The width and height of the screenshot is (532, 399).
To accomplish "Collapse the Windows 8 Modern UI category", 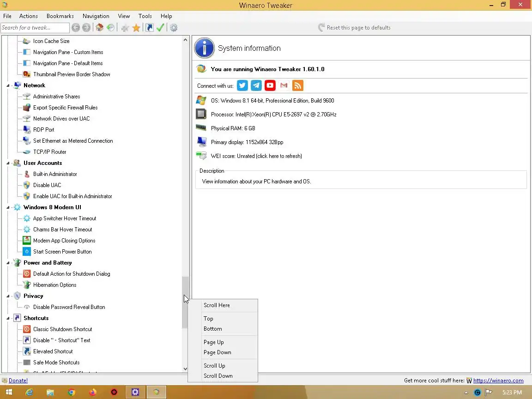I will [8, 207].
